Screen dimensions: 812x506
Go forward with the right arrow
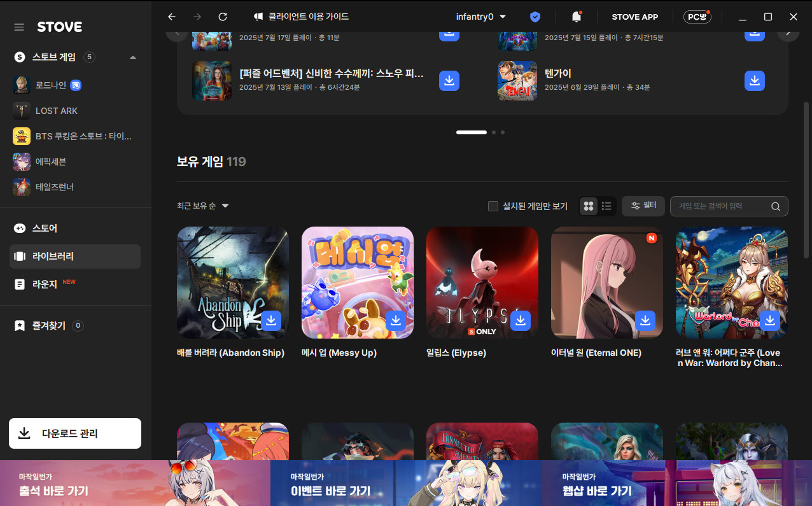[x=197, y=17]
